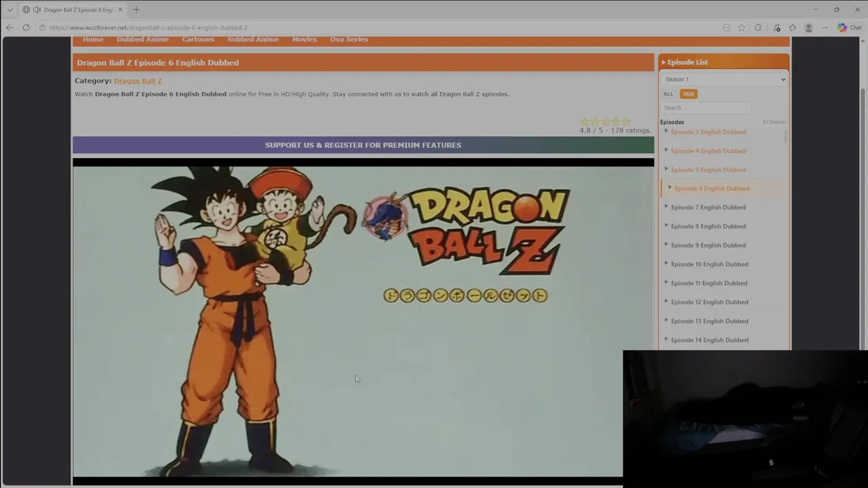Open the browser Settings and more menu
This screenshot has width=868, height=488.
[825, 28]
